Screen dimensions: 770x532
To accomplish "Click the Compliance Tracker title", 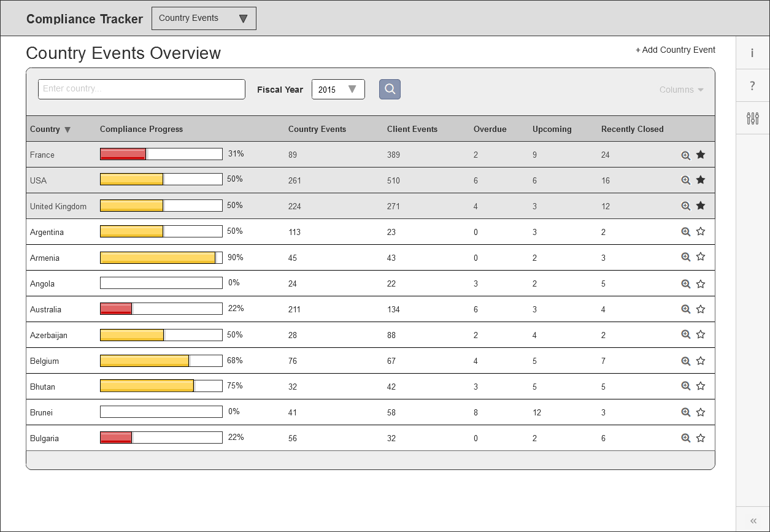I will point(85,19).
